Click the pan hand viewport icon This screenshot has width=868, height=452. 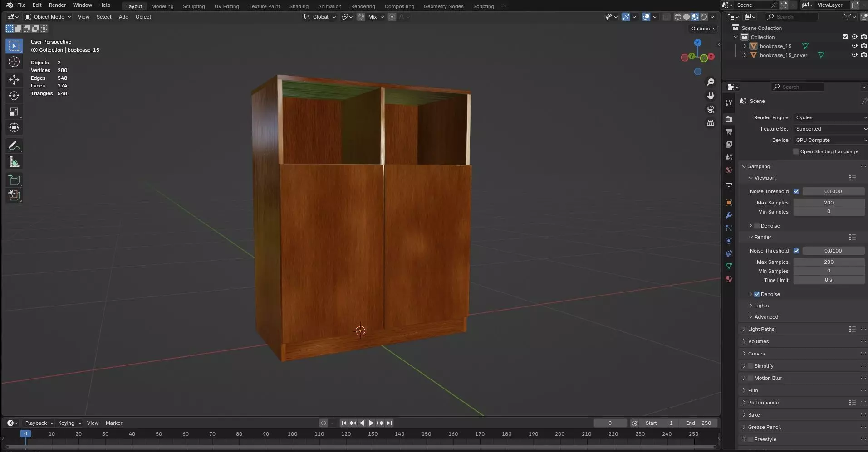tap(711, 96)
